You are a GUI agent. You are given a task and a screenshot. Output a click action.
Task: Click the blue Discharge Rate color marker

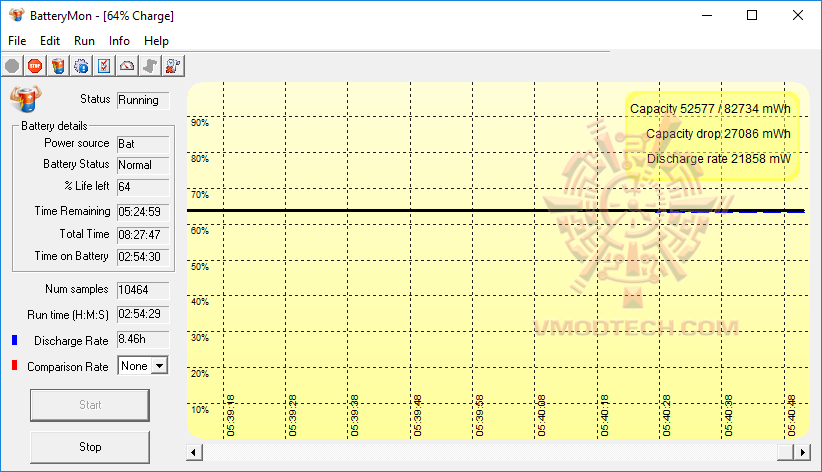[15, 340]
